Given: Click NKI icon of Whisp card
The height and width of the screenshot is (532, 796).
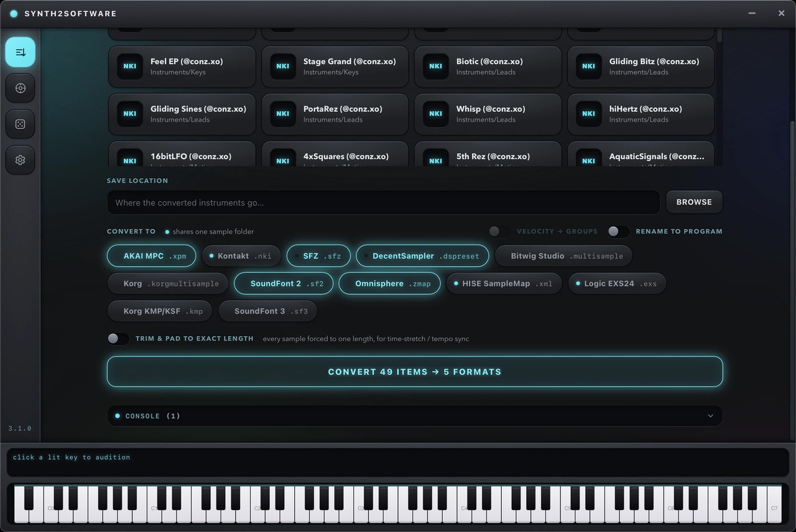Looking at the screenshot, I should coord(436,114).
